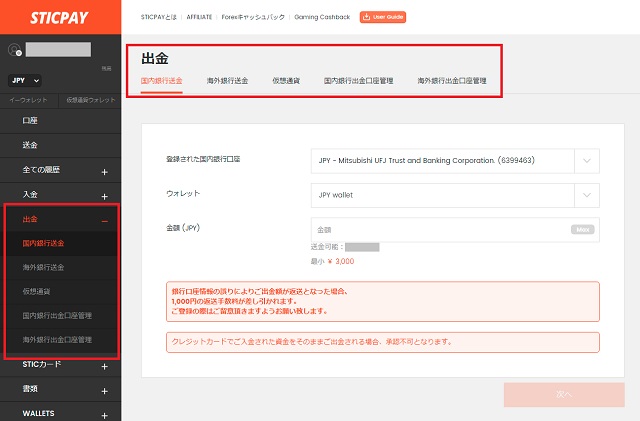640x421 pixels.
Task: Collapse the 出金 menu minus icon
Action: click(105, 219)
